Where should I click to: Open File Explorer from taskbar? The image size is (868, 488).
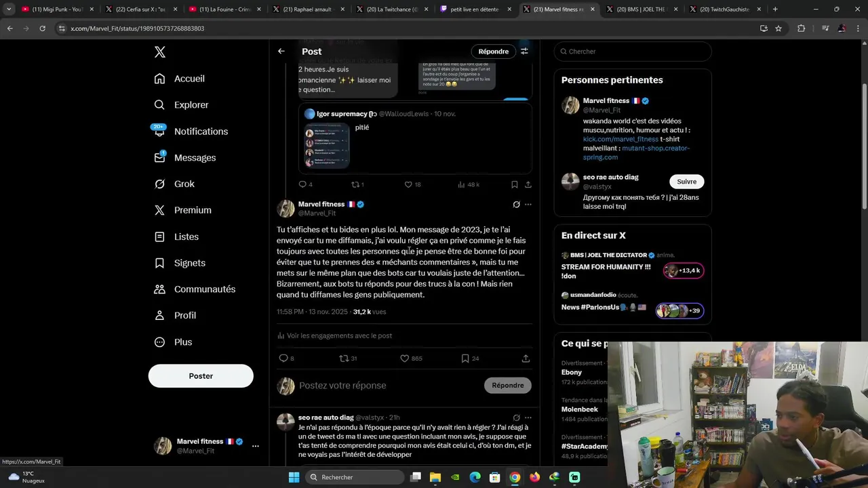(x=435, y=477)
